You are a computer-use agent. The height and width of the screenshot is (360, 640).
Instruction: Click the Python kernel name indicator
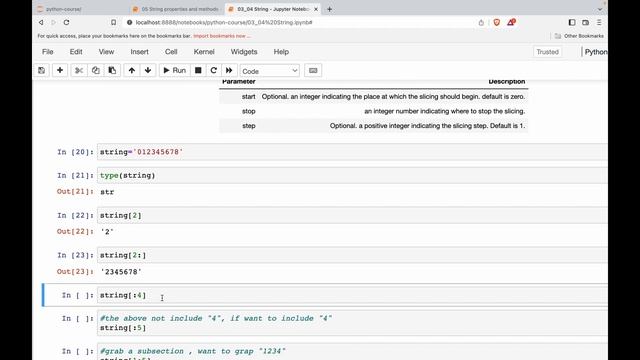pos(596,52)
